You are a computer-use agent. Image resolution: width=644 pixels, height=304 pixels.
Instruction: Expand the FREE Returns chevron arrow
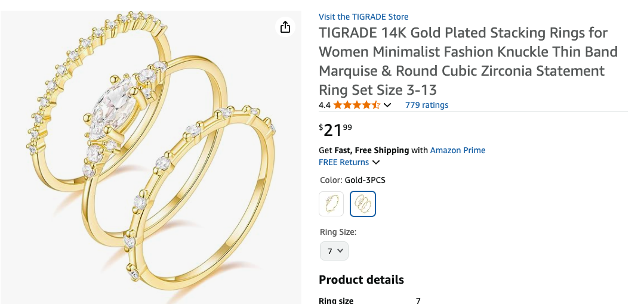[x=376, y=163]
